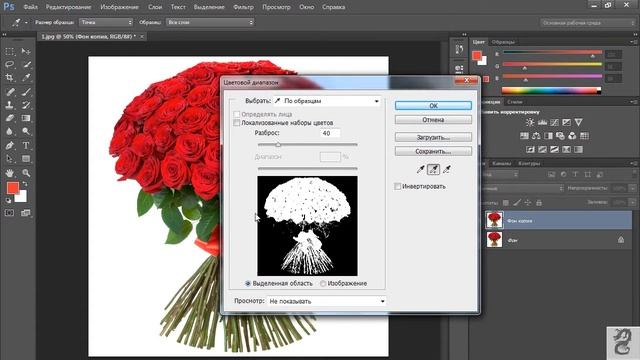Select the Выделенная область radio button
Screen dimensions: 640x360
247,283
